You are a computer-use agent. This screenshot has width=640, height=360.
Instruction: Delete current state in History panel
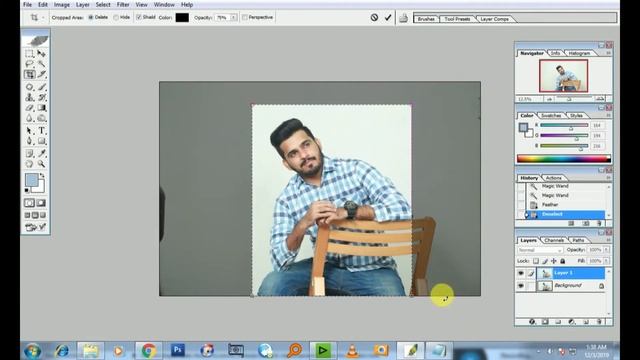(x=600, y=223)
